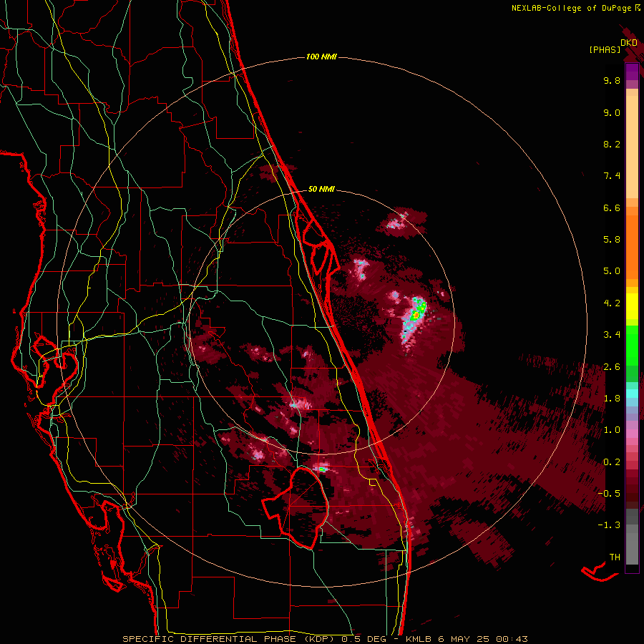
Task: Click the Lake Okeechobee outline
Action: (x=296, y=507)
